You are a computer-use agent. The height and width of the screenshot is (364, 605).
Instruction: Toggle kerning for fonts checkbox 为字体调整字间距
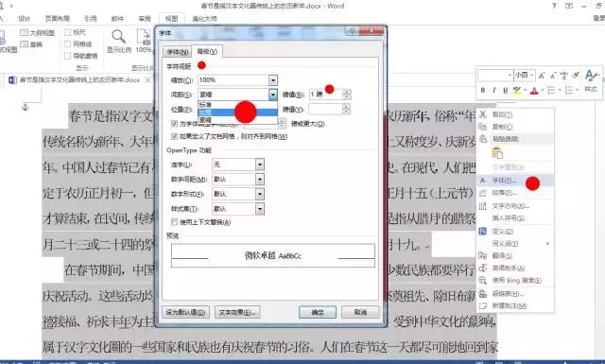(x=174, y=124)
